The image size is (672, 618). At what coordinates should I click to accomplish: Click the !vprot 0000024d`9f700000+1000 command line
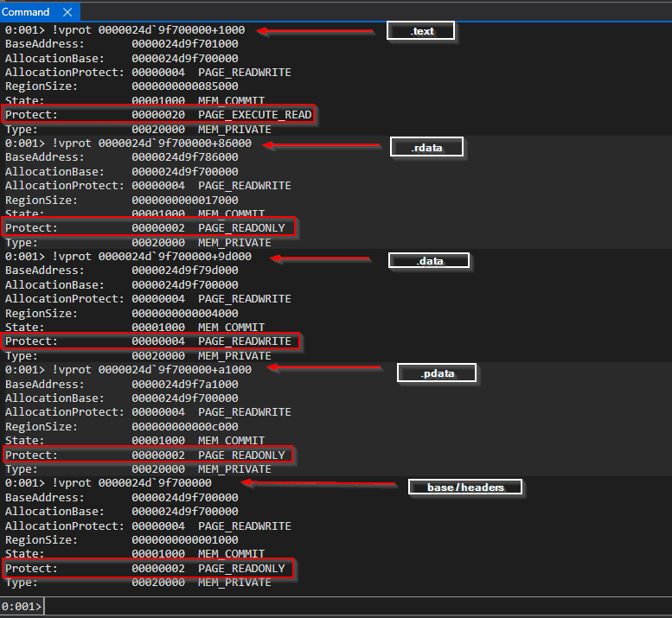(125, 30)
